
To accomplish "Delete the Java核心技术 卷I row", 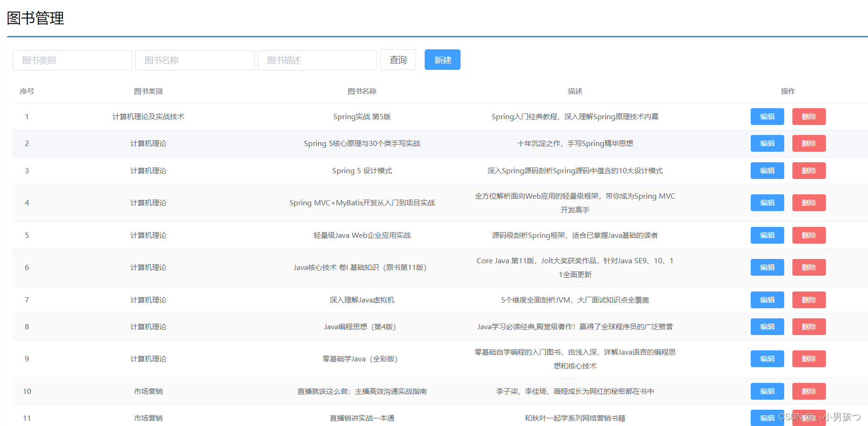I will pyautogui.click(x=809, y=268).
